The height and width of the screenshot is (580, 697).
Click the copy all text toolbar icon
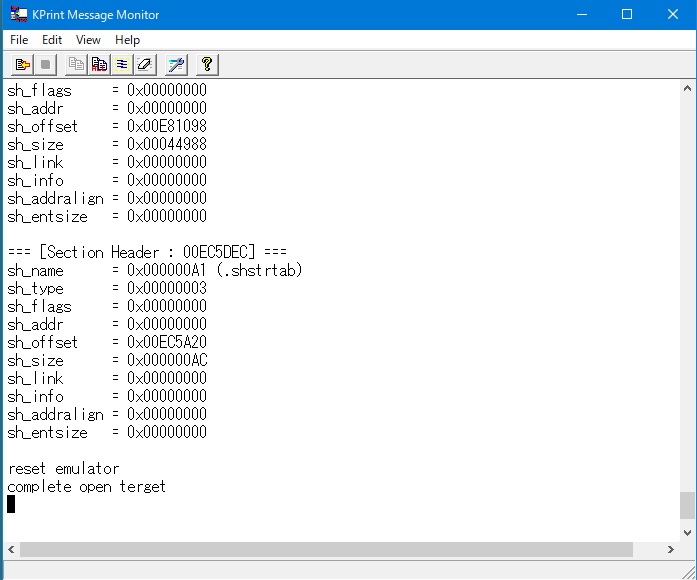(99, 65)
